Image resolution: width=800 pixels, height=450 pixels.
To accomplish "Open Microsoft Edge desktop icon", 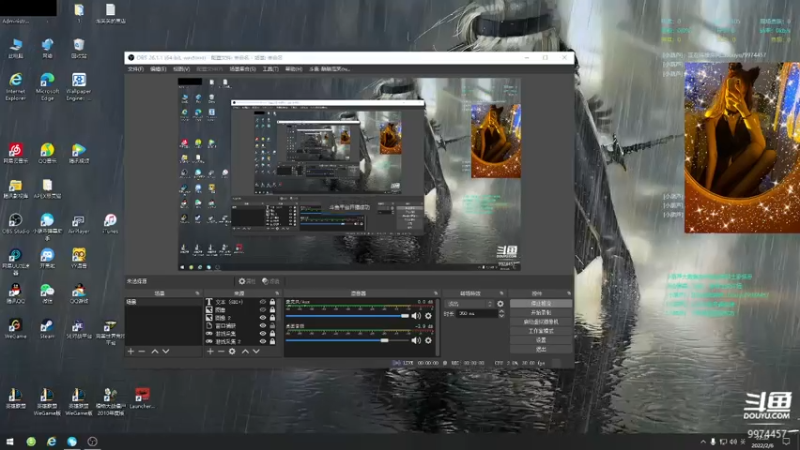I will (x=47, y=87).
